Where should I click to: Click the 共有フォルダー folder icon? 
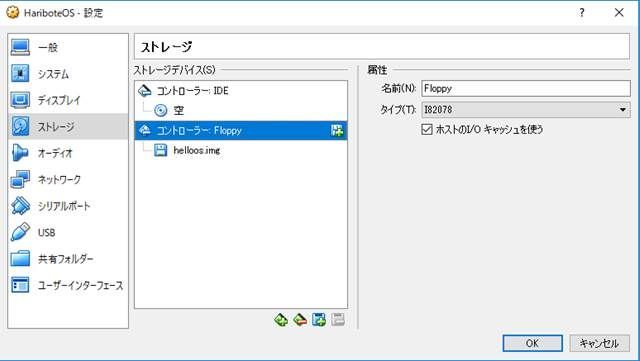coord(20,258)
